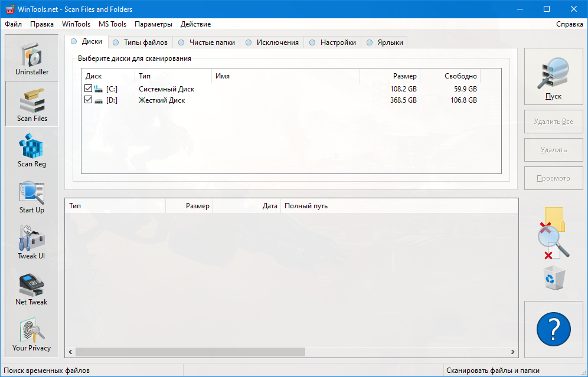Screen dimensions: 588x377
Task: Click the blue question mark help icon
Action: 554,329
